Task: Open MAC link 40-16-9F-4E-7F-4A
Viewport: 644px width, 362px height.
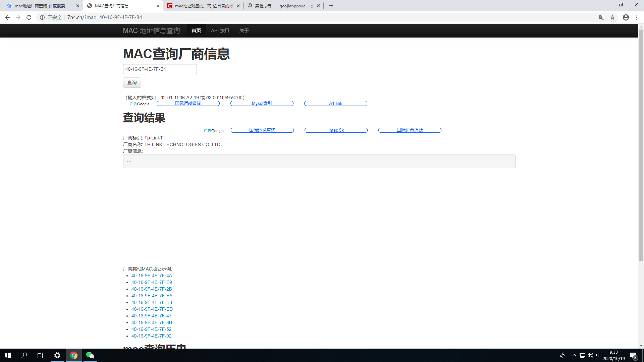Action: coord(152,276)
